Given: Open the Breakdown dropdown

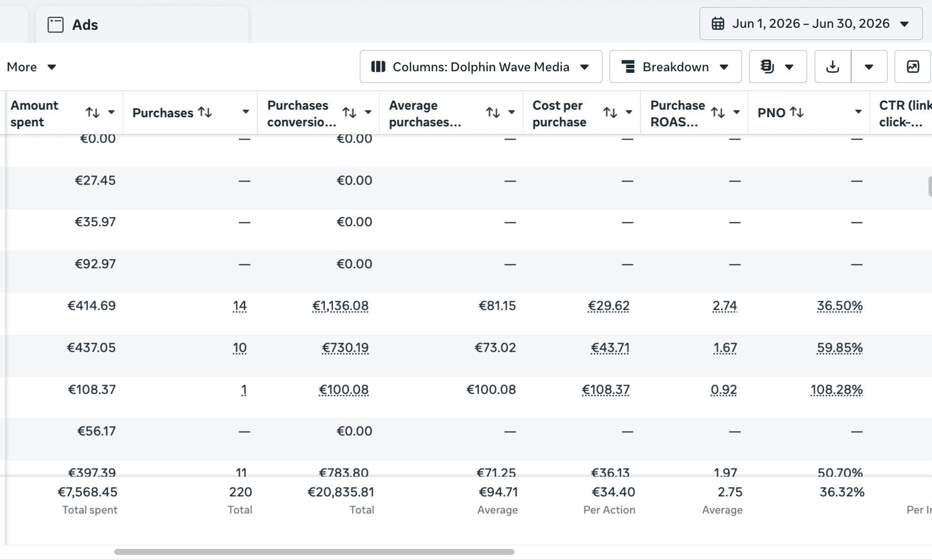Looking at the screenshot, I should (675, 67).
